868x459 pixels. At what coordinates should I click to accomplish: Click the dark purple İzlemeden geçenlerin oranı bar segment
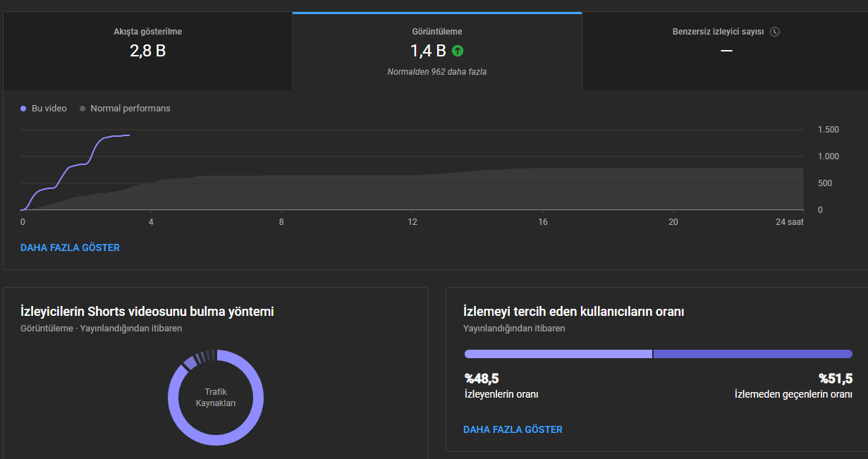[x=753, y=354]
